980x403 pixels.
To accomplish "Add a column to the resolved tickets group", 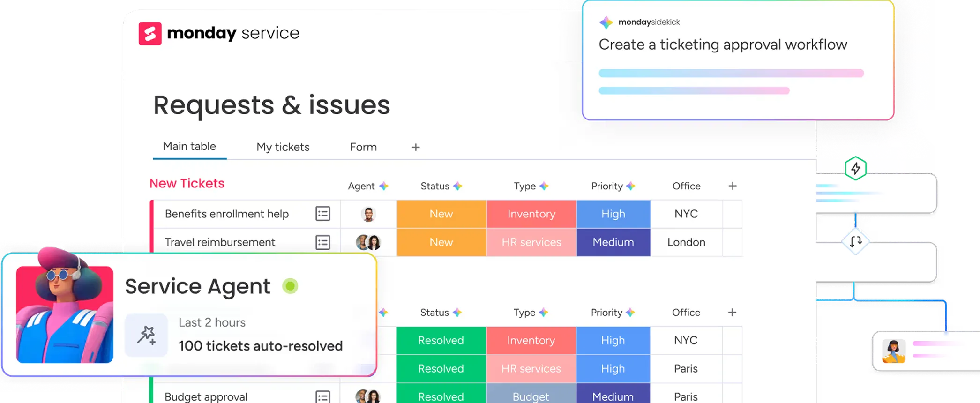I will 732,313.
